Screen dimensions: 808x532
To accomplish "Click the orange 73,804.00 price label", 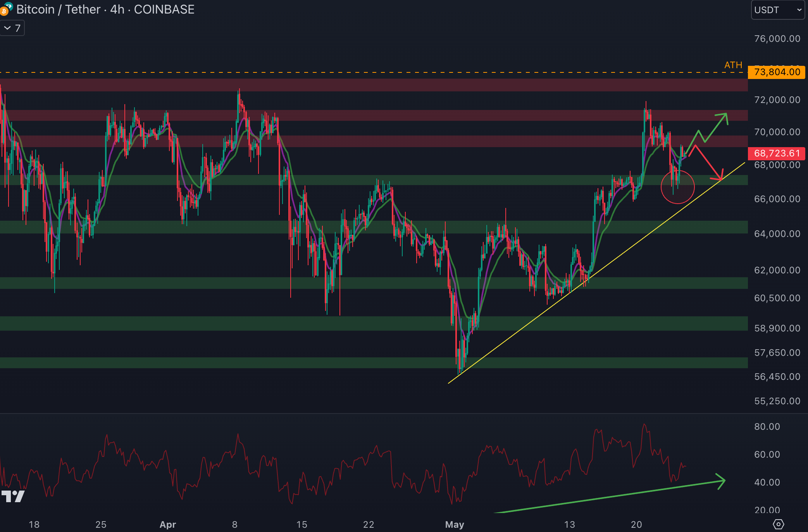I will click(776, 72).
